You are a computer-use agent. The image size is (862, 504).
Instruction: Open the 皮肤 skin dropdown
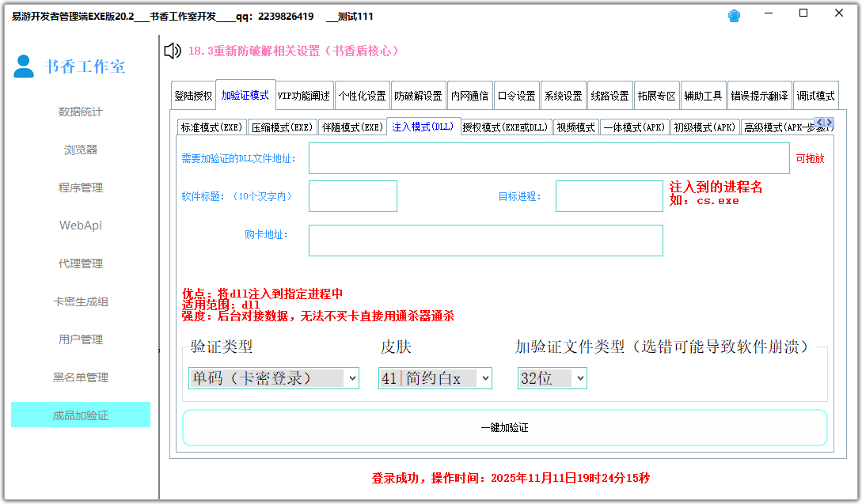point(434,377)
